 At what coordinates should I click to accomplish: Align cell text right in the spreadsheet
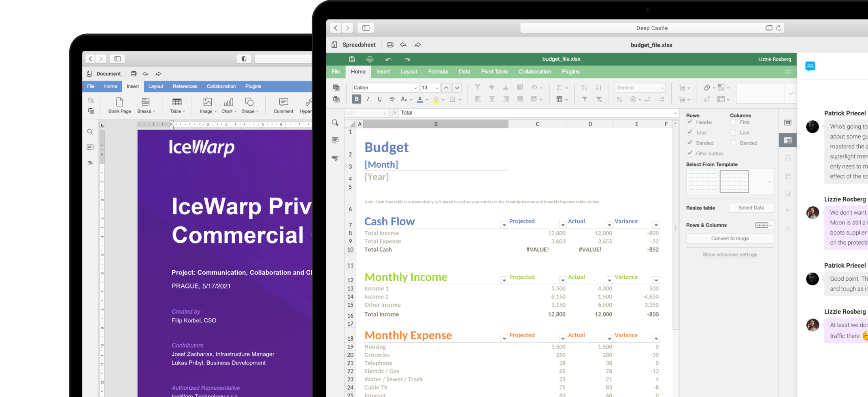tap(506, 99)
